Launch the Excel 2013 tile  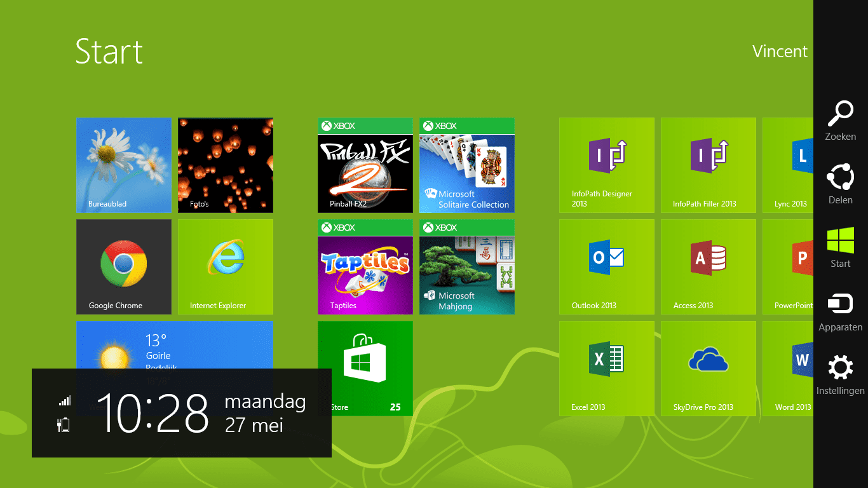(x=607, y=369)
